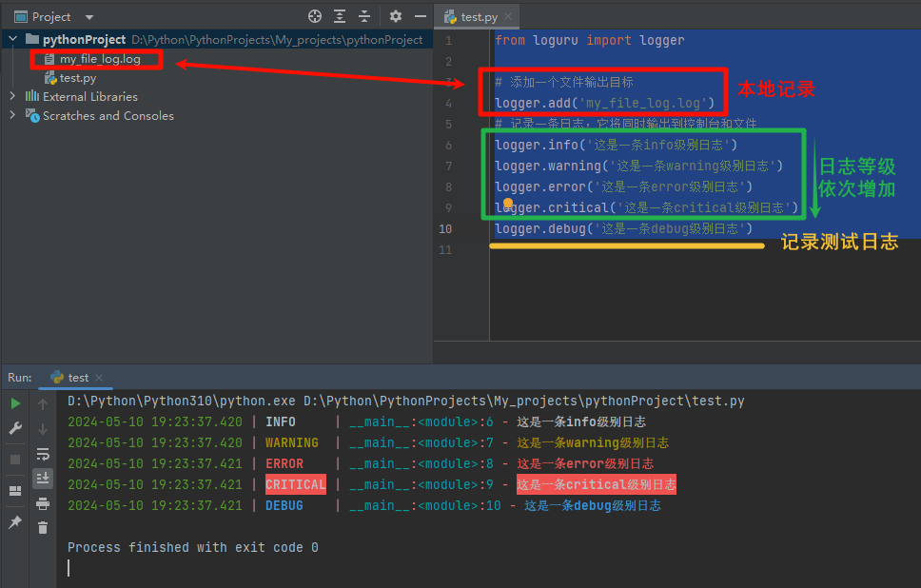Click Down the Stack Trace arrow
921x588 pixels.
[43, 429]
